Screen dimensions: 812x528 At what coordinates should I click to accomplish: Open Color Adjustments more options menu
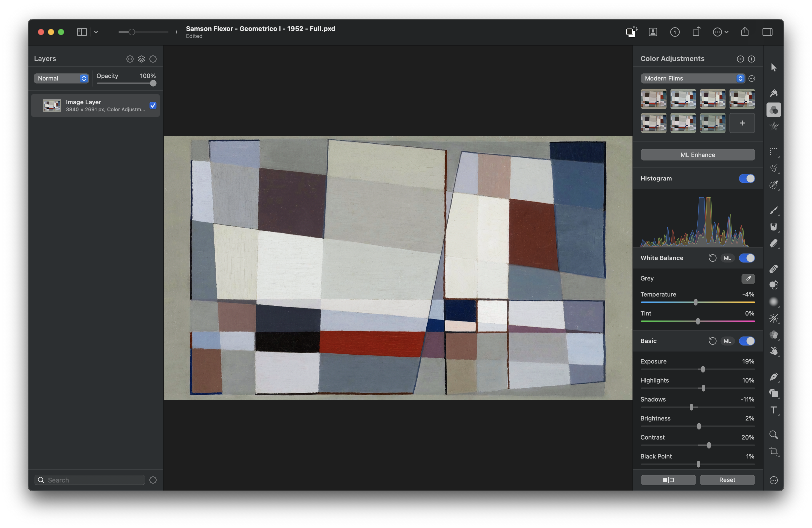pos(740,59)
